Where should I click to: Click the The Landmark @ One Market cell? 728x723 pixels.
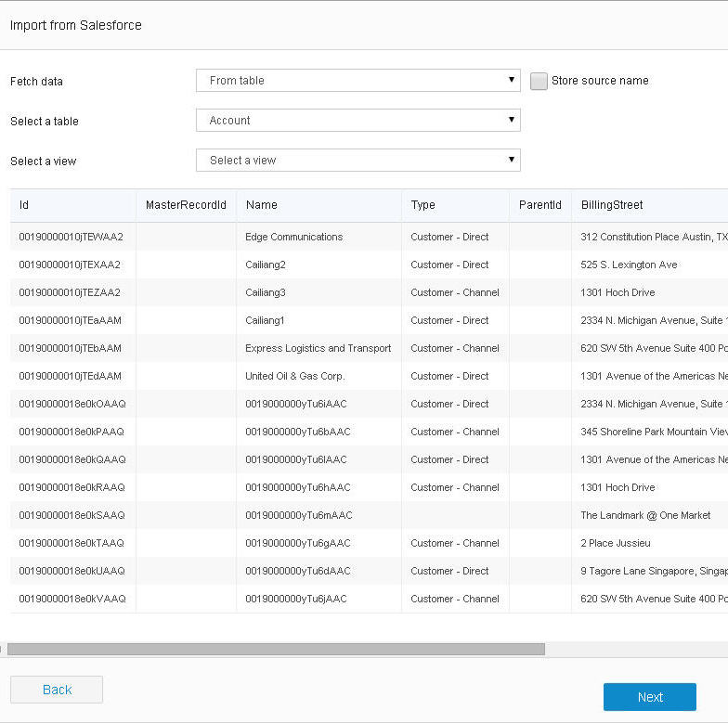(645, 515)
